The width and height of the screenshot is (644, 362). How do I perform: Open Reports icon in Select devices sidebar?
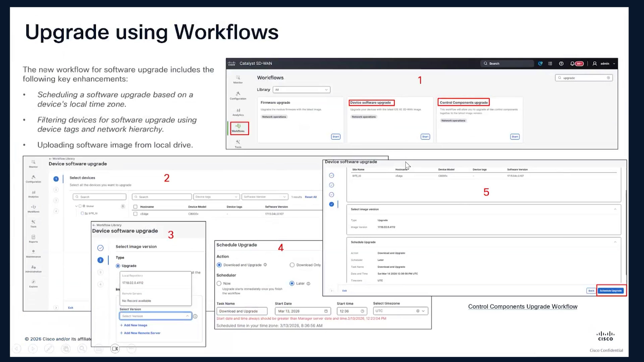pyautogui.click(x=33, y=238)
